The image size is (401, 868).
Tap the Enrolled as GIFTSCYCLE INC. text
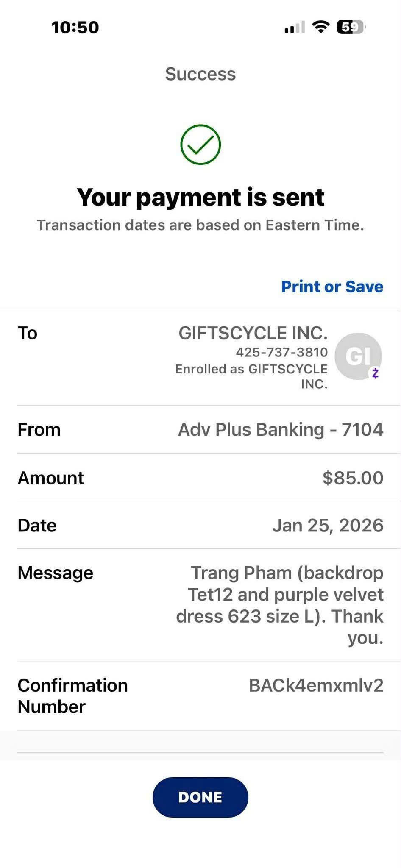pyautogui.click(x=251, y=376)
